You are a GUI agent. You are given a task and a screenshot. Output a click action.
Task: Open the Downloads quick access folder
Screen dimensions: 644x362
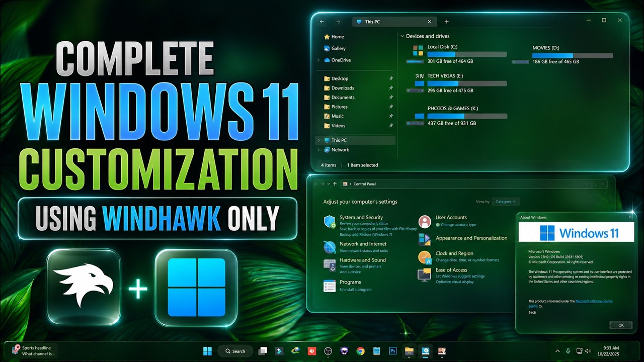(x=339, y=88)
